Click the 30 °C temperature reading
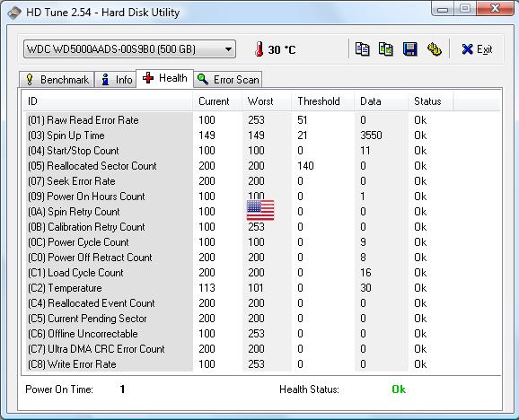Viewport: 519px width, 420px height. click(x=282, y=49)
